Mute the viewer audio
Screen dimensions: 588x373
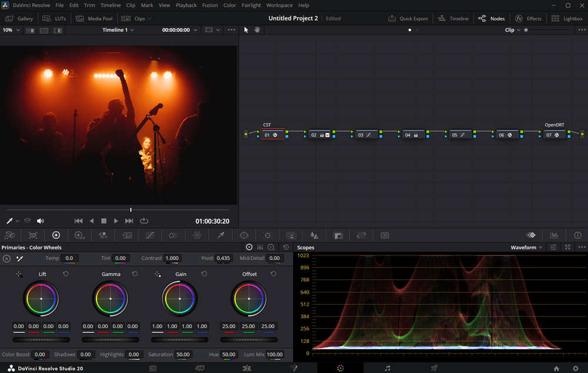point(41,221)
